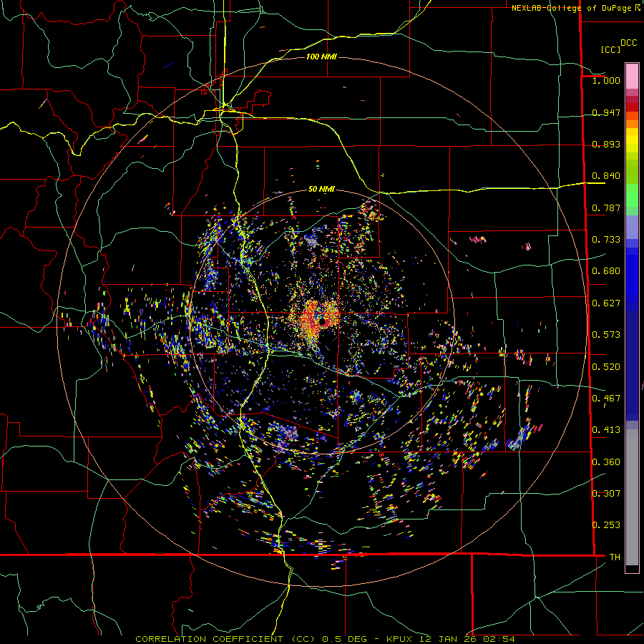Screen dimensions: 644x644
Task: Click the 02:54 timestamp in the caption
Action: coord(499,639)
